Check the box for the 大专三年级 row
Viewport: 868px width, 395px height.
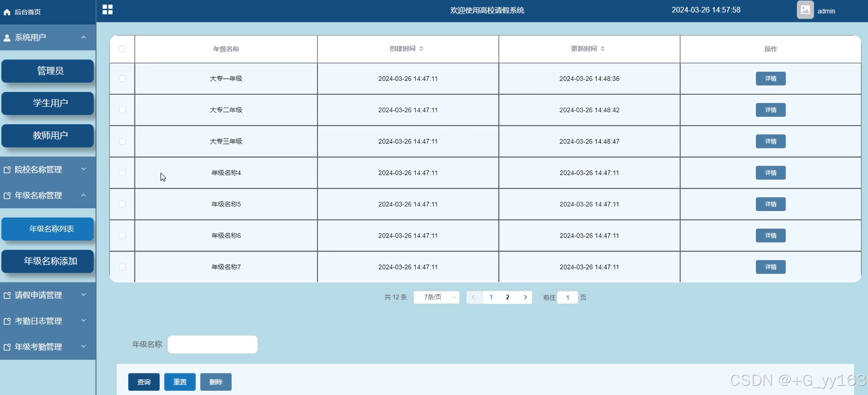pyautogui.click(x=122, y=141)
